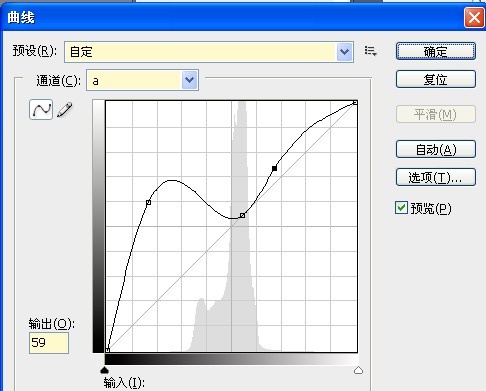Click the black point input slider triangle
The height and width of the screenshot is (391, 486).
[105, 370]
